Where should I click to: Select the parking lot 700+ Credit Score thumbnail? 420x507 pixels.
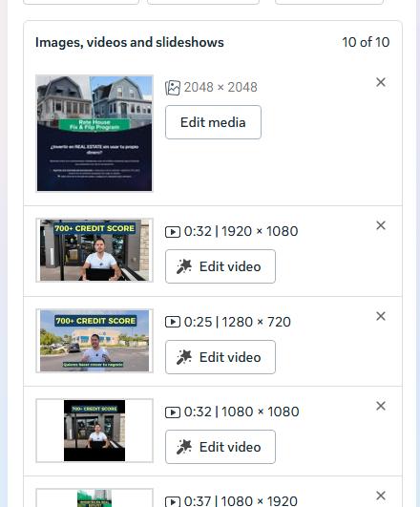(x=94, y=341)
